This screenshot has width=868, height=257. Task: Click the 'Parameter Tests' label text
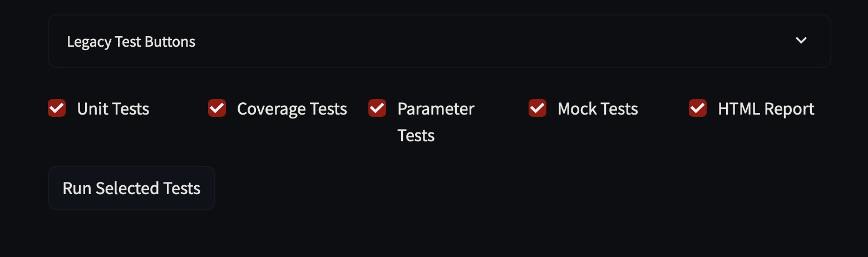point(436,122)
